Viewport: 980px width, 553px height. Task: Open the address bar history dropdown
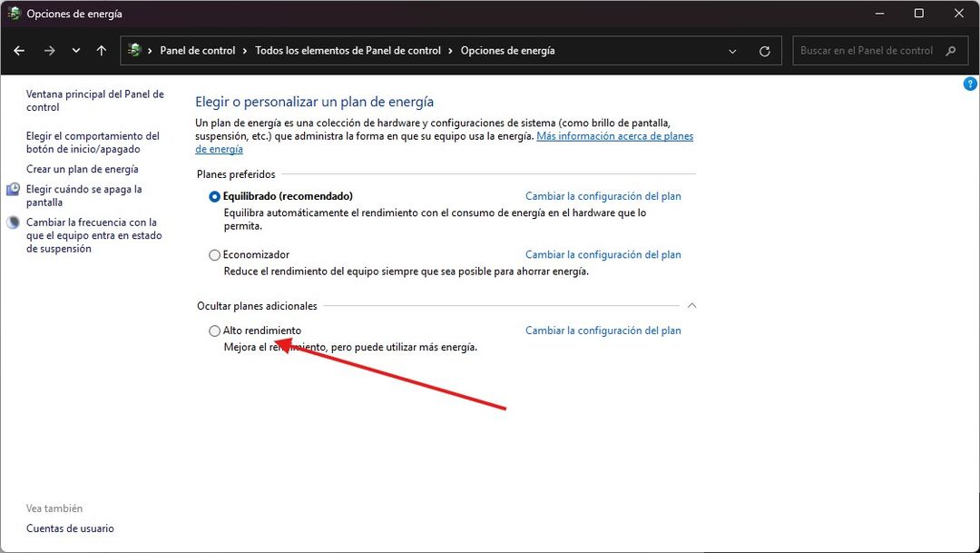click(x=732, y=50)
